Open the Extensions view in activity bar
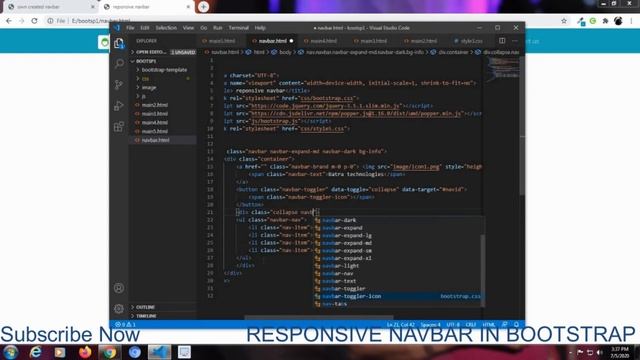Image resolution: width=640 pixels, height=360 pixels. pyautogui.click(x=119, y=127)
